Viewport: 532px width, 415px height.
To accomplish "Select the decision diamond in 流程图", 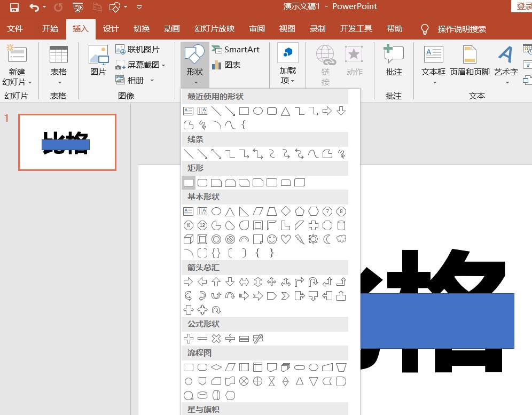I will click(216, 367).
